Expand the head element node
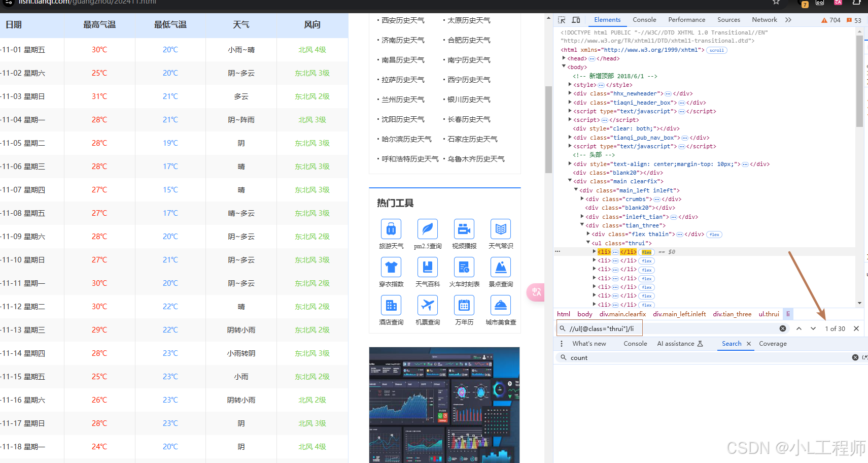This screenshot has height=463, width=868. tap(564, 58)
